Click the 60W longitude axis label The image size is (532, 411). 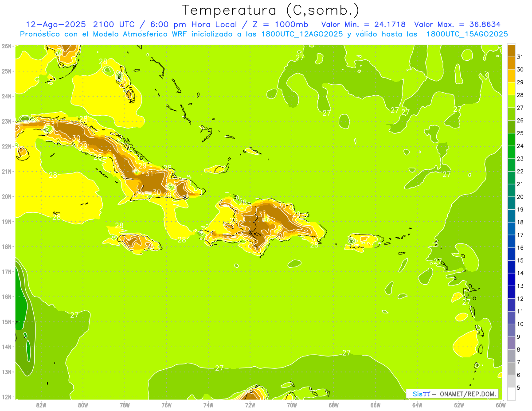coord(501,405)
